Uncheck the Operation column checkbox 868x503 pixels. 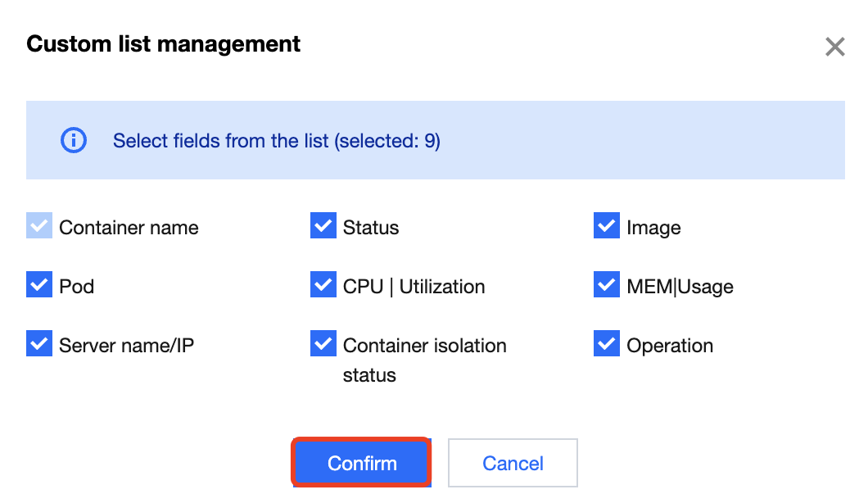pos(607,344)
